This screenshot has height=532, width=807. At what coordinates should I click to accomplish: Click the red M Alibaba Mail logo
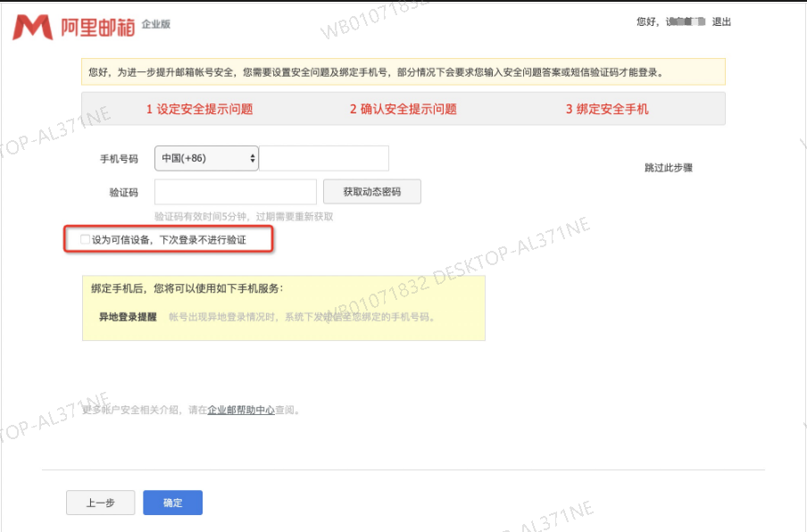32,27
